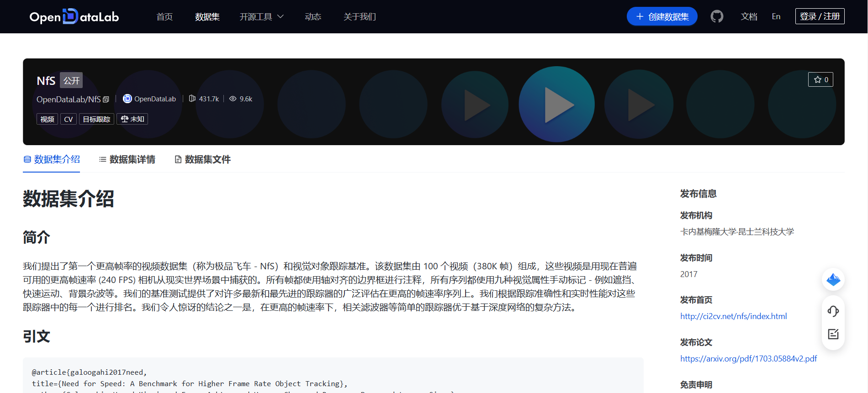868x393 pixels.
Task: Copy the OpenDataLab/NfS path icon
Action: tap(106, 100)
